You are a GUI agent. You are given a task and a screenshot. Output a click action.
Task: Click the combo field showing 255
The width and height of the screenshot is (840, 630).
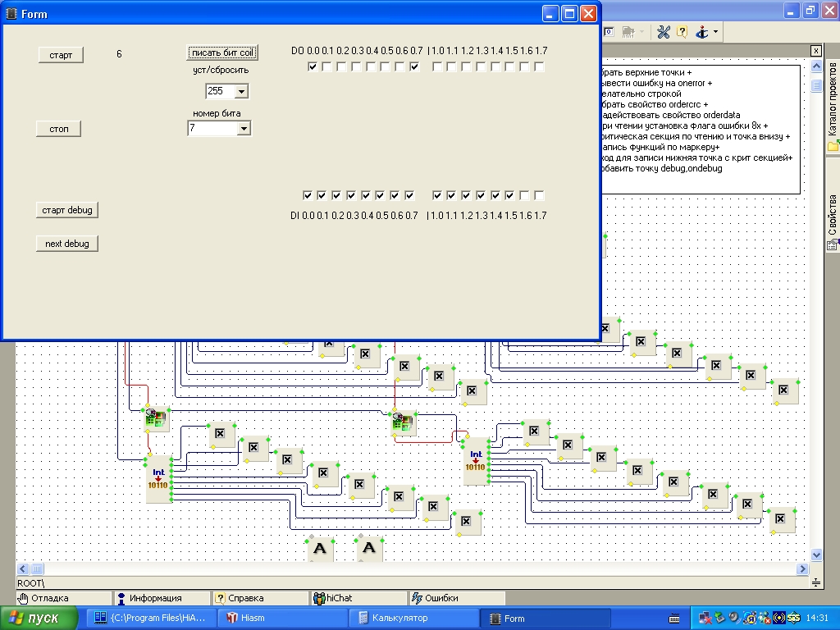(221, 92)
